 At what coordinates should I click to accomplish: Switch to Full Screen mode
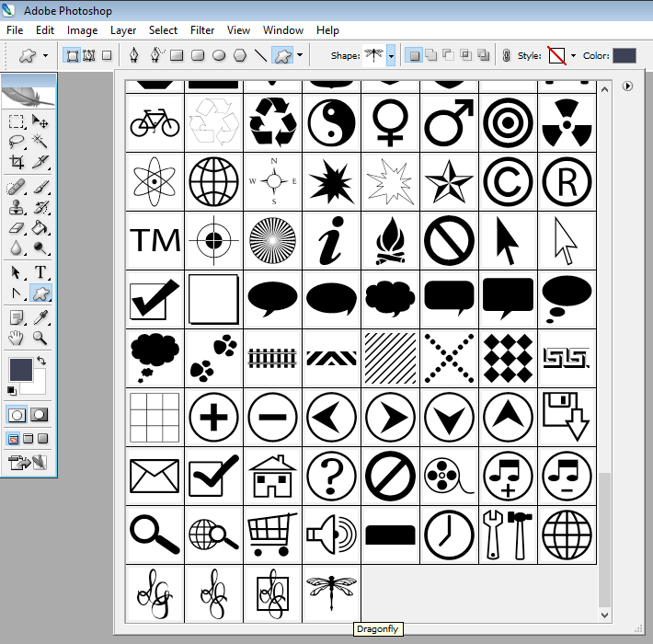pyautogui.click(x=43, y=439)
